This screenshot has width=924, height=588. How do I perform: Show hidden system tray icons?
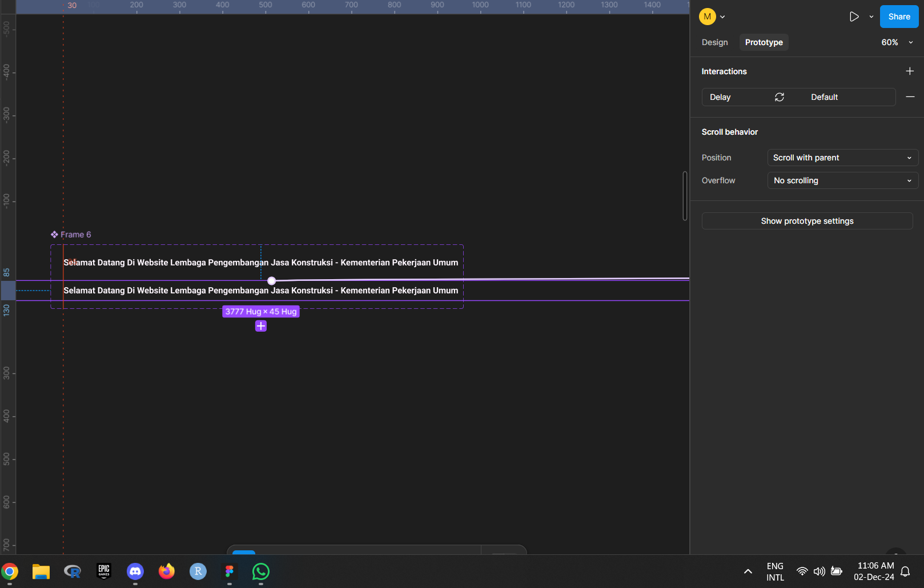tap(748, 571)
